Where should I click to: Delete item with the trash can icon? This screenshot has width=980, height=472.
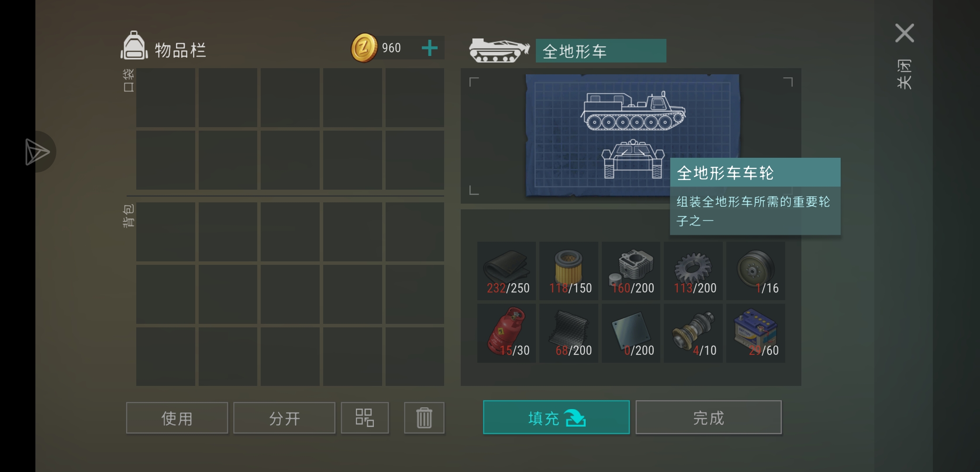coord(424,418)
